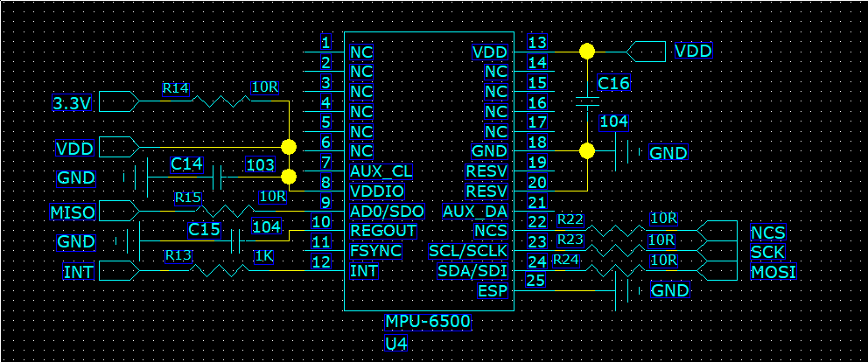The image size is (868, 362).
Task: Select the C16 capacitor plates symbol
Action: pos(587,101)
